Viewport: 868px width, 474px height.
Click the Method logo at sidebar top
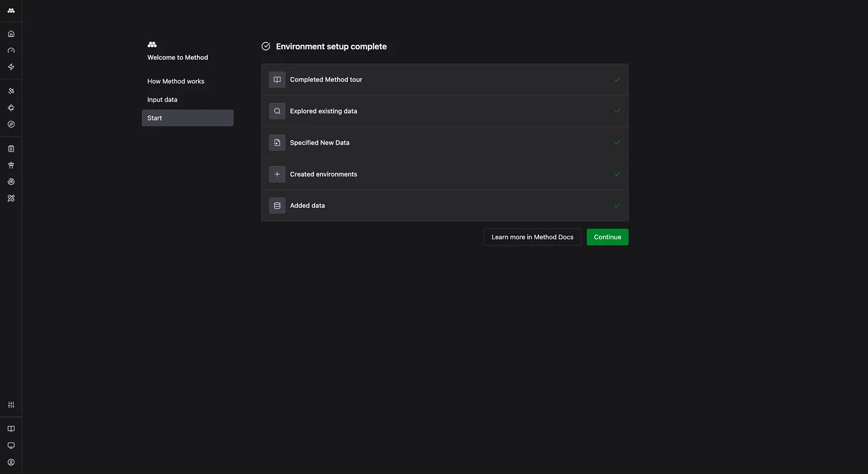tap(11, 10)
